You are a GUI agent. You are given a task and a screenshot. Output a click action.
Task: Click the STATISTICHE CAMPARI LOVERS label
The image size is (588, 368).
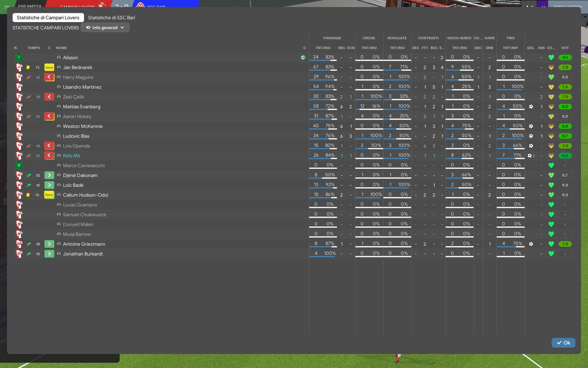pos(45,28)
